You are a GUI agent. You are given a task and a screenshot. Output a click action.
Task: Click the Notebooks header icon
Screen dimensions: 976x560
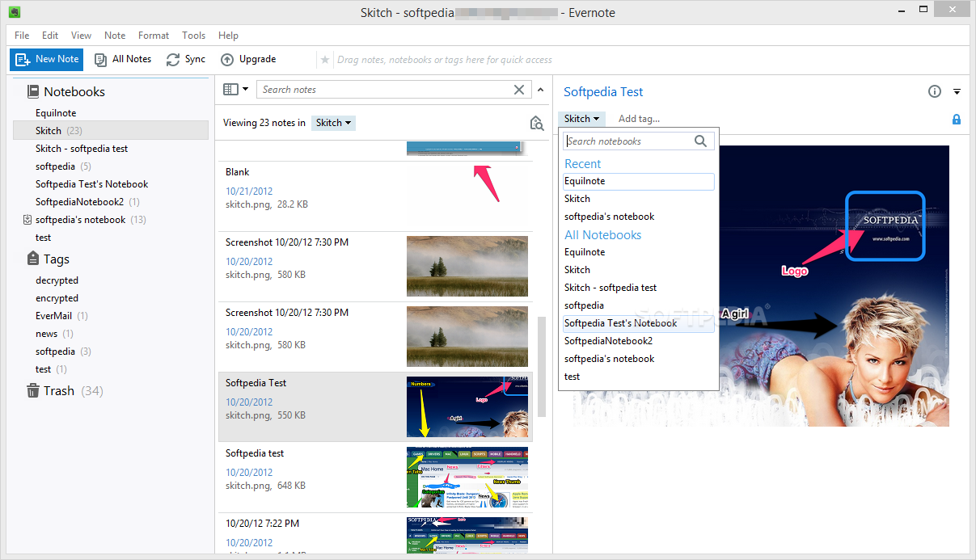pyautogui.click(x=33, y=92)
